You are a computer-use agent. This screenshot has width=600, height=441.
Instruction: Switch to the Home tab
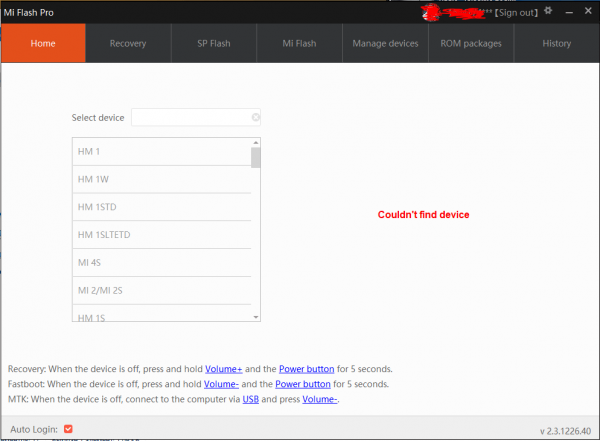43,43
